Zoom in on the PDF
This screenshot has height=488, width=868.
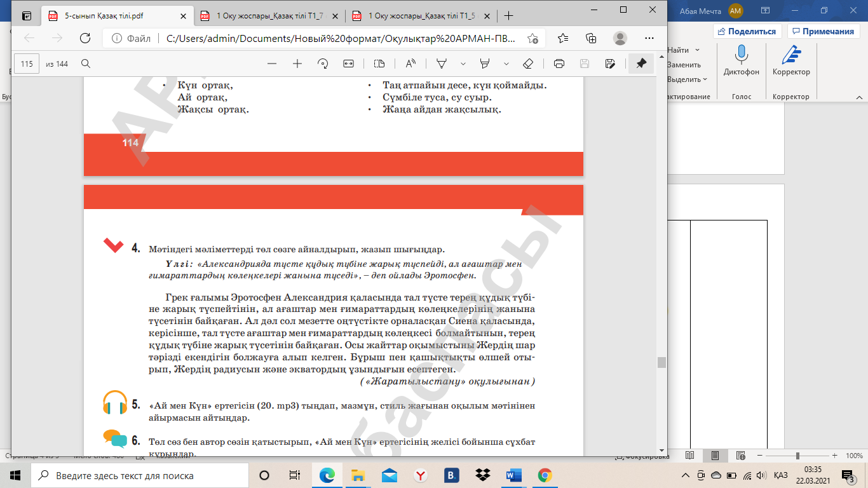tap(297, 64)
